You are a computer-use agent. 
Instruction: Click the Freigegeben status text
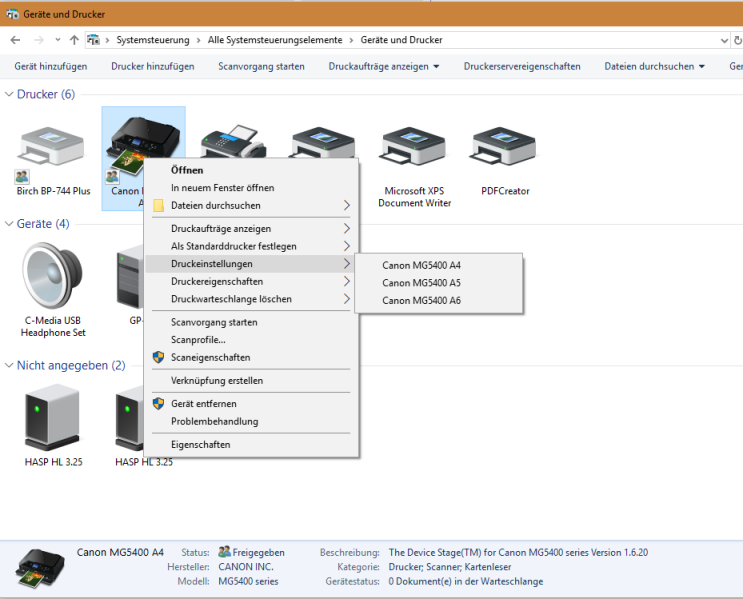258,553
